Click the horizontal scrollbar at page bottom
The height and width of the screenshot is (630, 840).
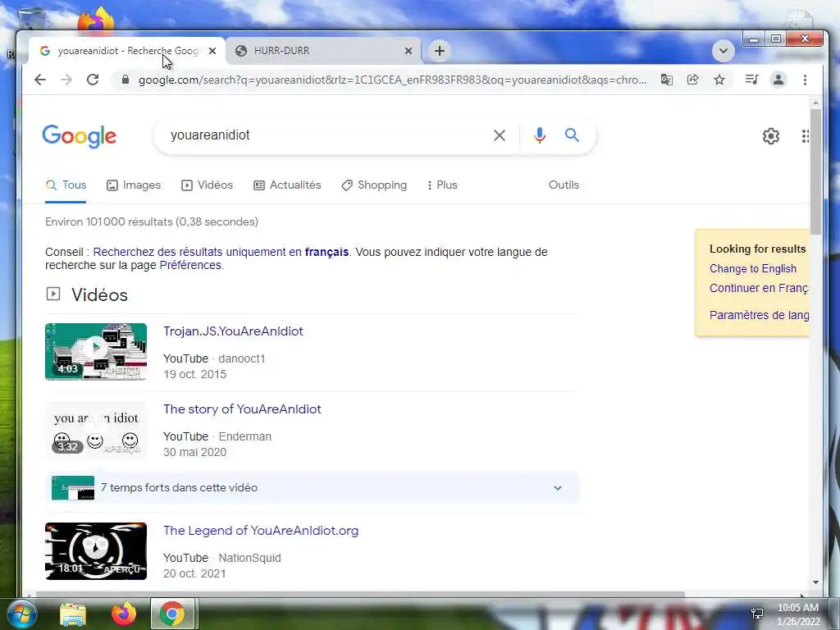coord(360,594)
